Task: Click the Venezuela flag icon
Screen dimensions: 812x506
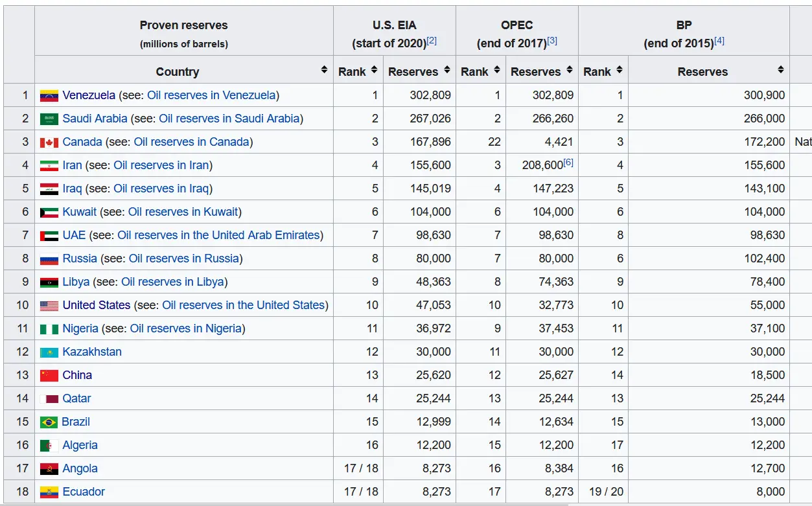Action: 49,96
